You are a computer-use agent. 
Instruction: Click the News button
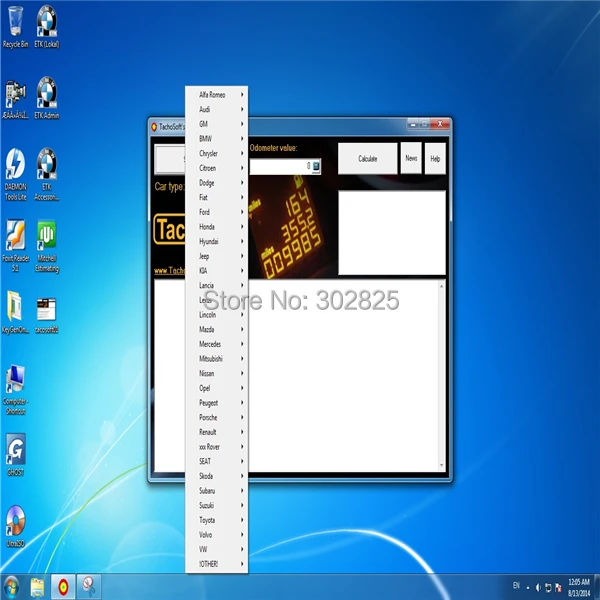[x=411, y=158]
